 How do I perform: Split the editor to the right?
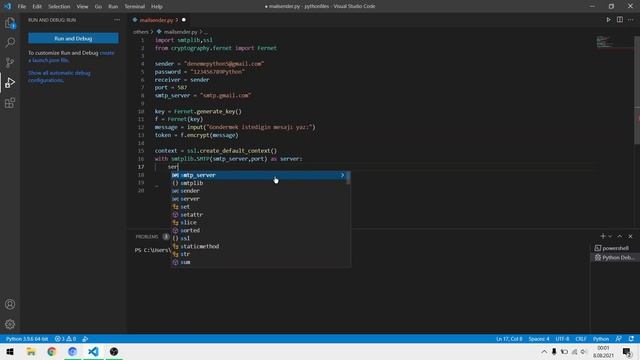[x=620, y=20]
